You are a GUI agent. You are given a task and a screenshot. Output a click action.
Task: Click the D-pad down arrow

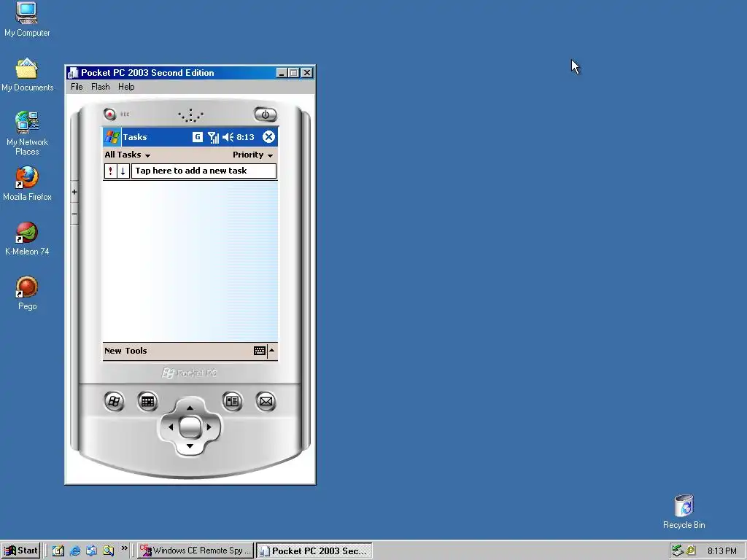tap(190, 446)
